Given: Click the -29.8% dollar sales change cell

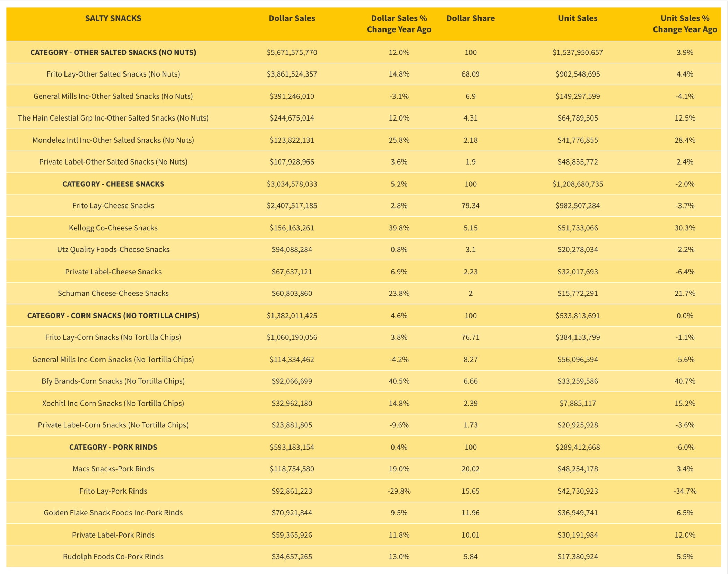Looking at the screenshot, I should pyautogui.click(x=399, y=491).
